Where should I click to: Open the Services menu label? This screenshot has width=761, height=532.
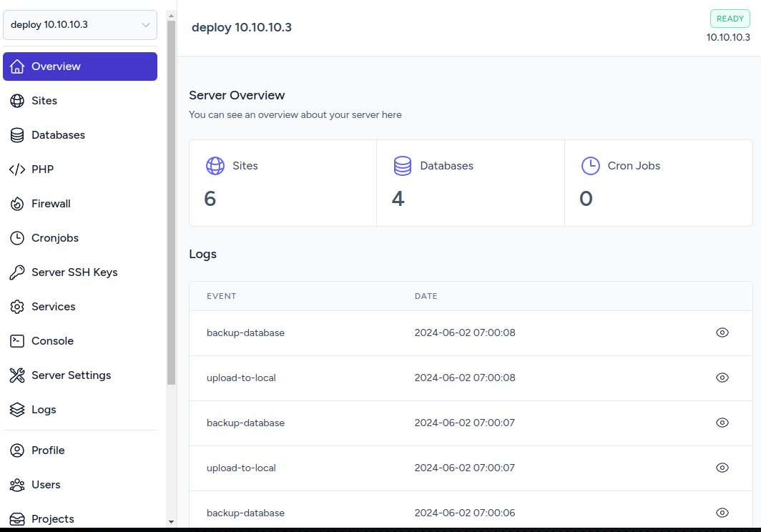click(x=54, y=307)
